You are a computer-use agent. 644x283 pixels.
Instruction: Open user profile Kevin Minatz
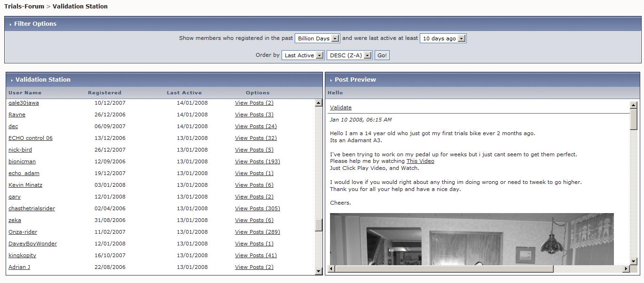(25, 185)
